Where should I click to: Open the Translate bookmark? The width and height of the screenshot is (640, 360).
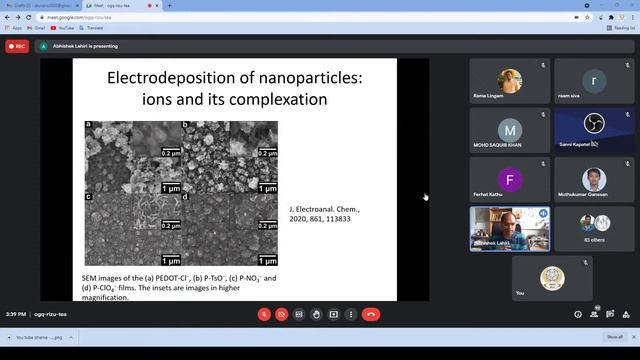click(91, 28)
